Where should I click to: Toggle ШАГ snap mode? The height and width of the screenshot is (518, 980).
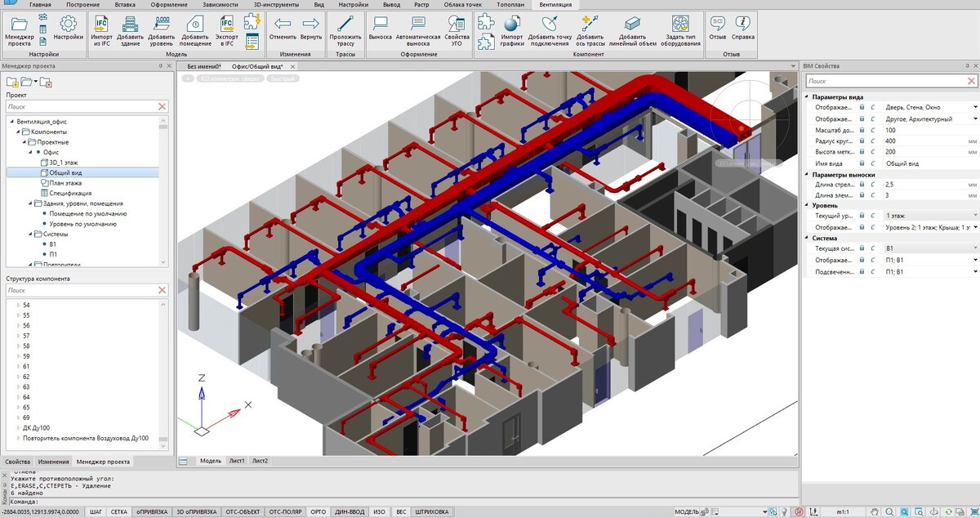pyautogui.click(x=96, y=512)
